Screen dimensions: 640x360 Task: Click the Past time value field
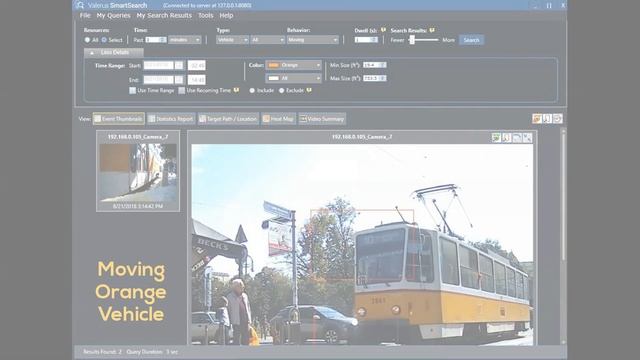156,40
